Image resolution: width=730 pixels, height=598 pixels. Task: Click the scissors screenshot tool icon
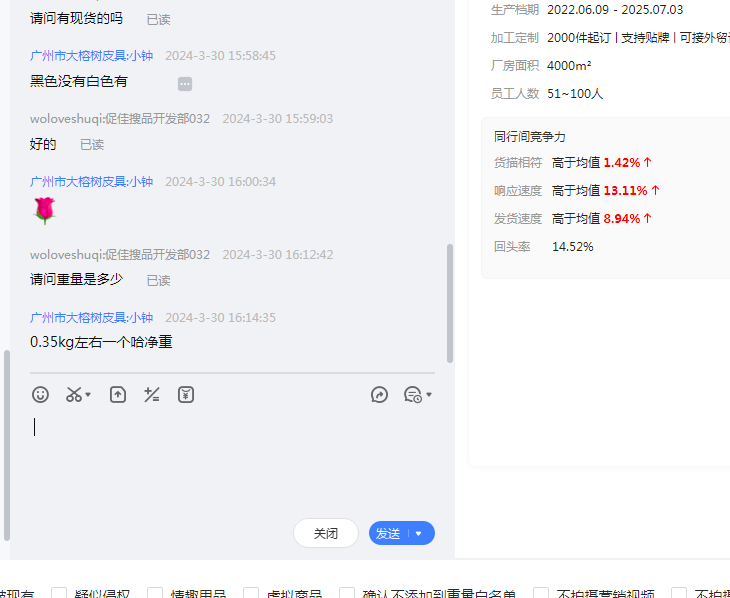pyautogui.click(x=74, y=395)
